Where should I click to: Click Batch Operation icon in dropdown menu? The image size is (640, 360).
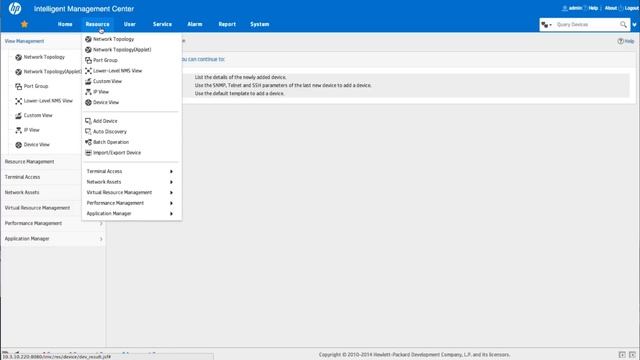(88, 142)
